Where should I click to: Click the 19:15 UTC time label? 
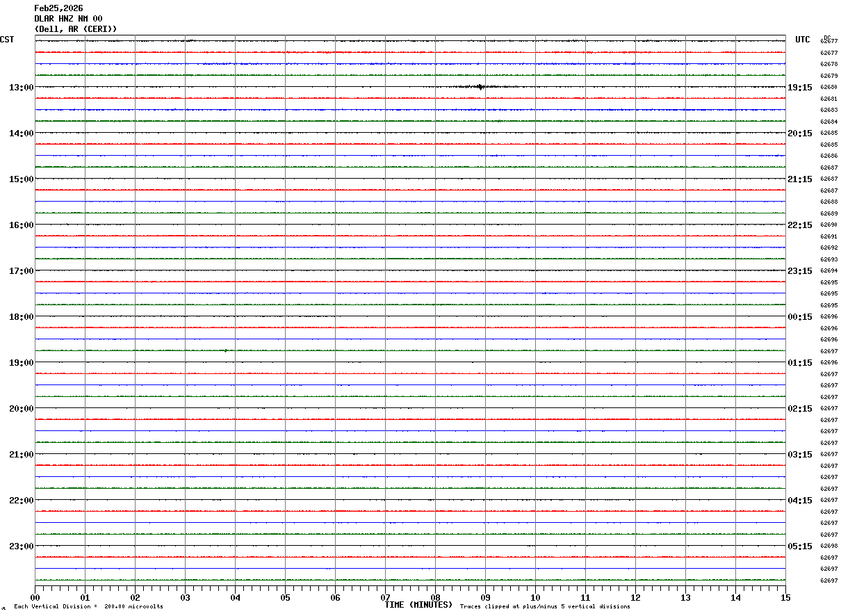800,88
